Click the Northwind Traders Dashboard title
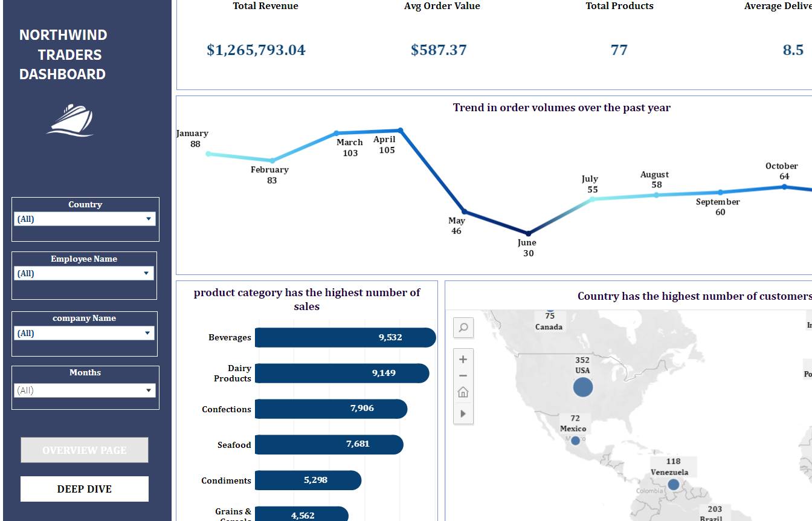This screenshot has height=521, width=812. [x=63, y=54]
